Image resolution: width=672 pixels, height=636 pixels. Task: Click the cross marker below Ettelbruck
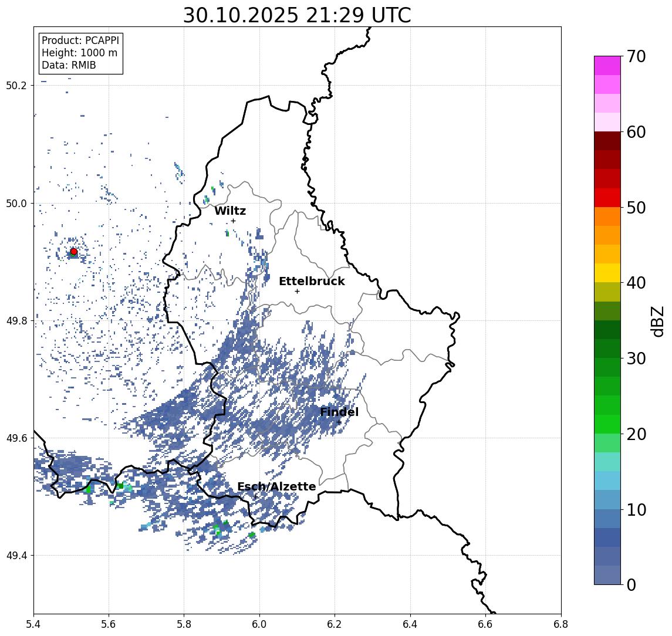click(x=297, y=292)
